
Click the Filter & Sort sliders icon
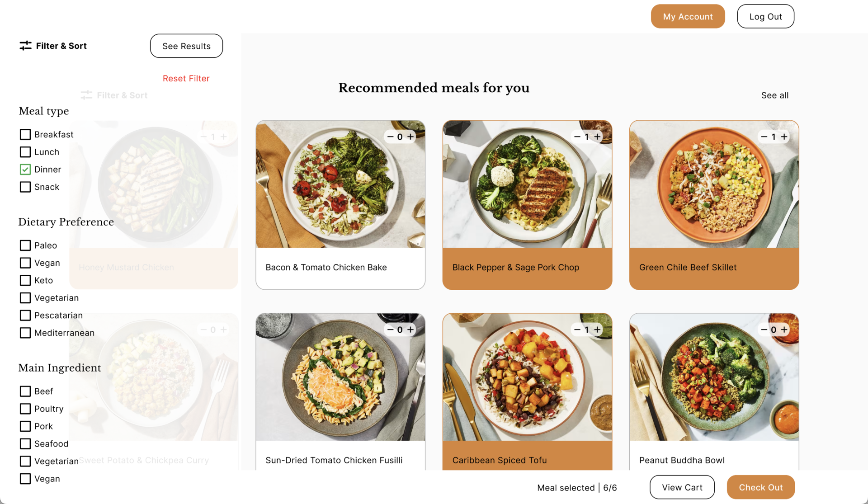[25, 46]
